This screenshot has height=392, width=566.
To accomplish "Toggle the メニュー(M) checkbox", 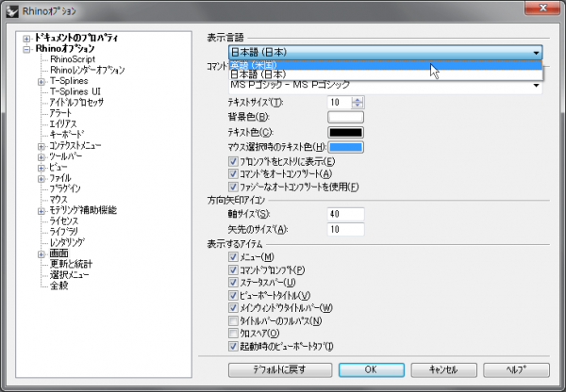I will click(233, 257).
